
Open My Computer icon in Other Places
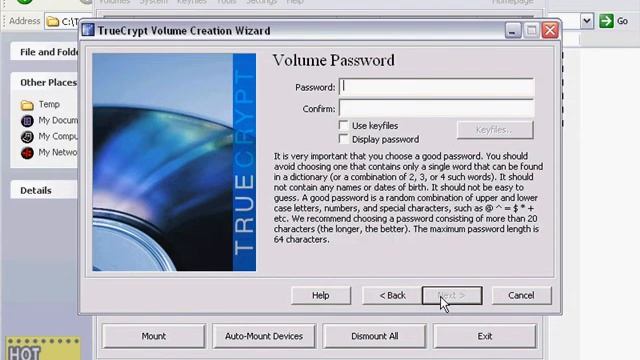(27, 137)
